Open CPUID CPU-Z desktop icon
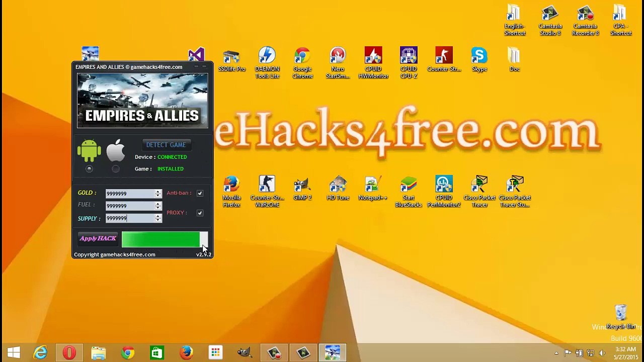Screen dimensions: 644x362 click(x=409, y=63)
